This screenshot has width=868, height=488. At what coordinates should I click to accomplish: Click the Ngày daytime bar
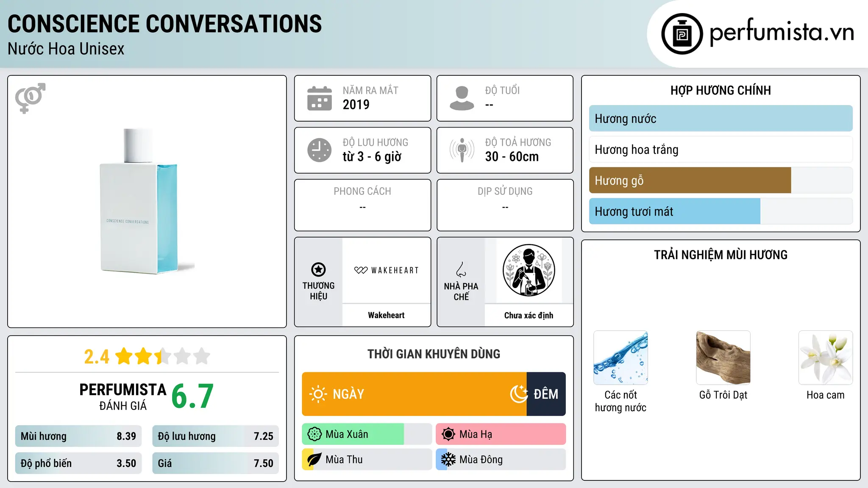click(x=415, y=394)
